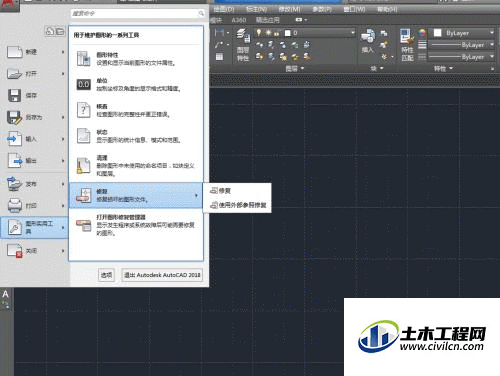This screenshot has width=500, height=376.
Task: Click the Audit (核查) question mark icon
Action: (83, 110)
